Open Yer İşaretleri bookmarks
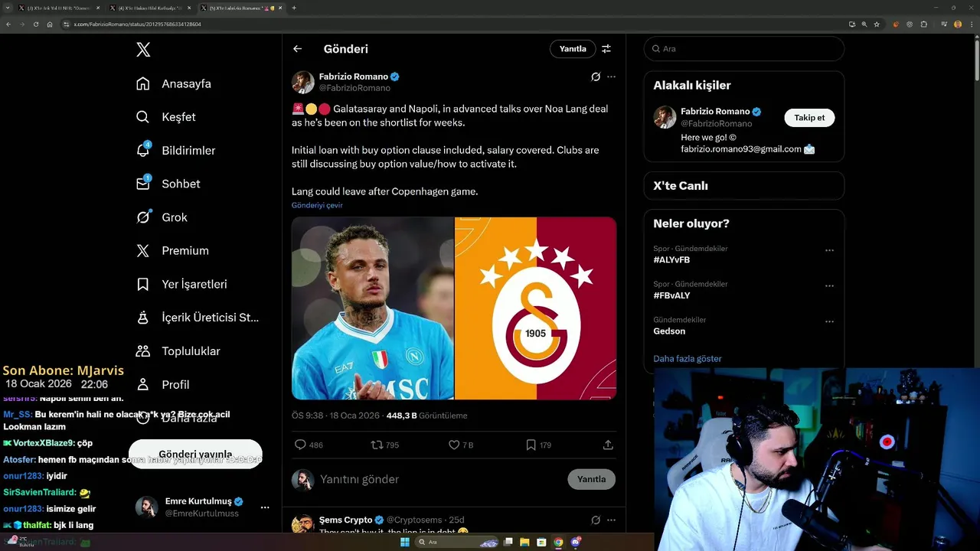Viewport: 980px width, 551px height. pos(181,284)
